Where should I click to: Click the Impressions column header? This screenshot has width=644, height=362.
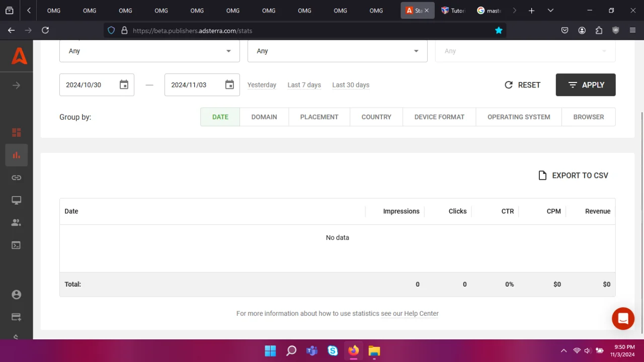click(x=401, y=211)
